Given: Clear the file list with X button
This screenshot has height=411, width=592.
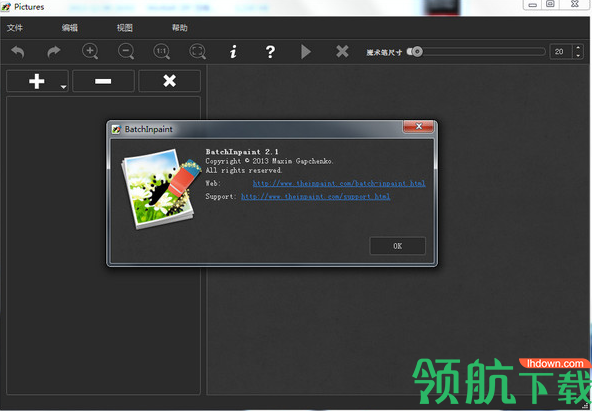Looking at the screenshot, I should click(x=170, y=81).
